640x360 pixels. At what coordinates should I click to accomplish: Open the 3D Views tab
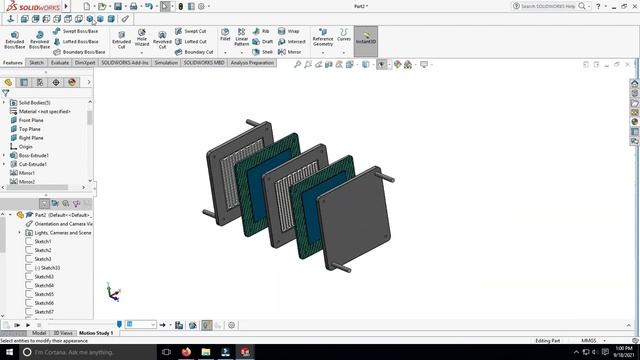tap(63, 333)
